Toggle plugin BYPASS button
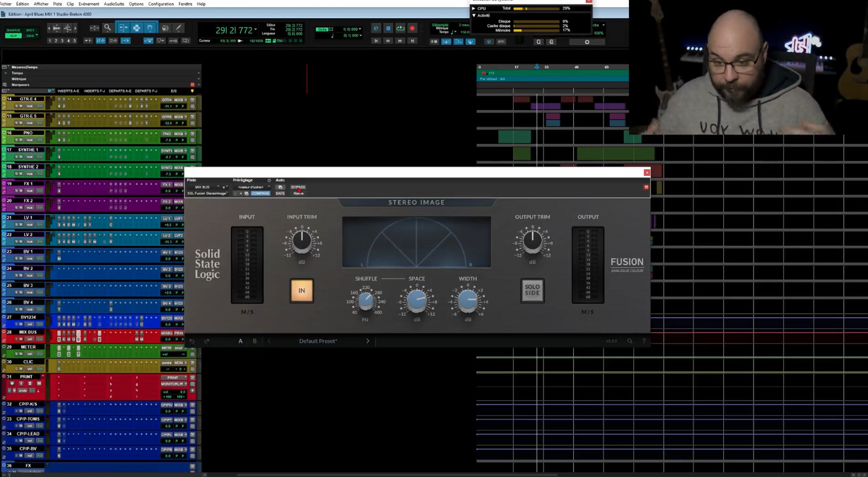 (298, 187)
